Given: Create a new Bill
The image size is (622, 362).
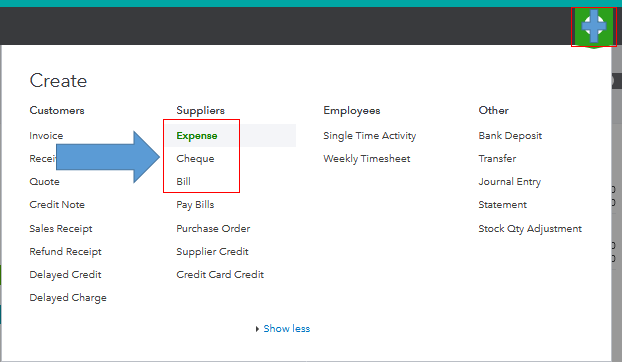Looking at the screenshot, I should [x=183, y=182].
